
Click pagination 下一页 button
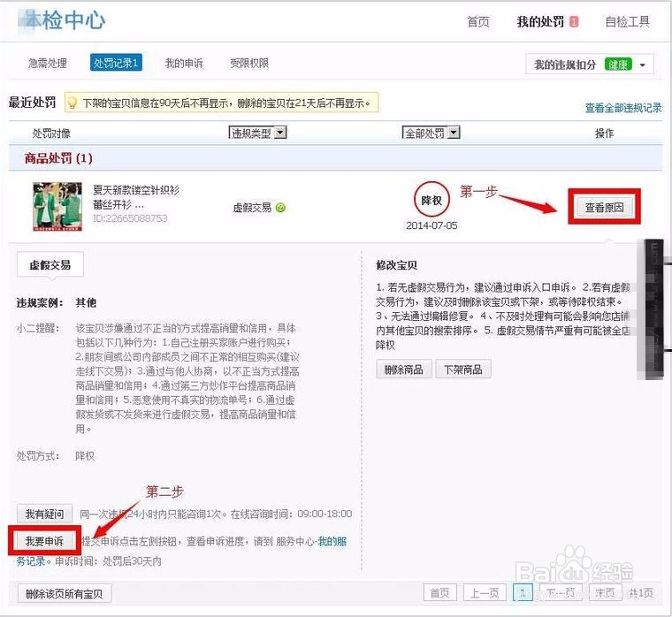point(561,593)
